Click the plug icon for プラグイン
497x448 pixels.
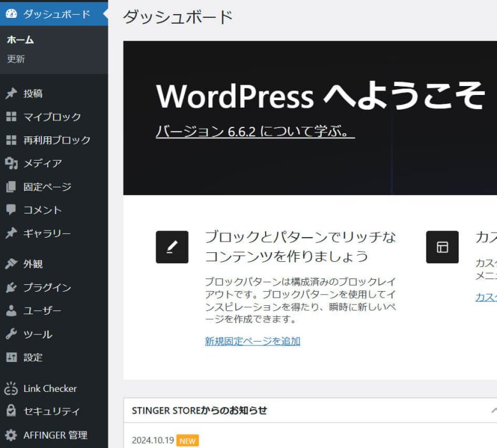tap(11, 287)
